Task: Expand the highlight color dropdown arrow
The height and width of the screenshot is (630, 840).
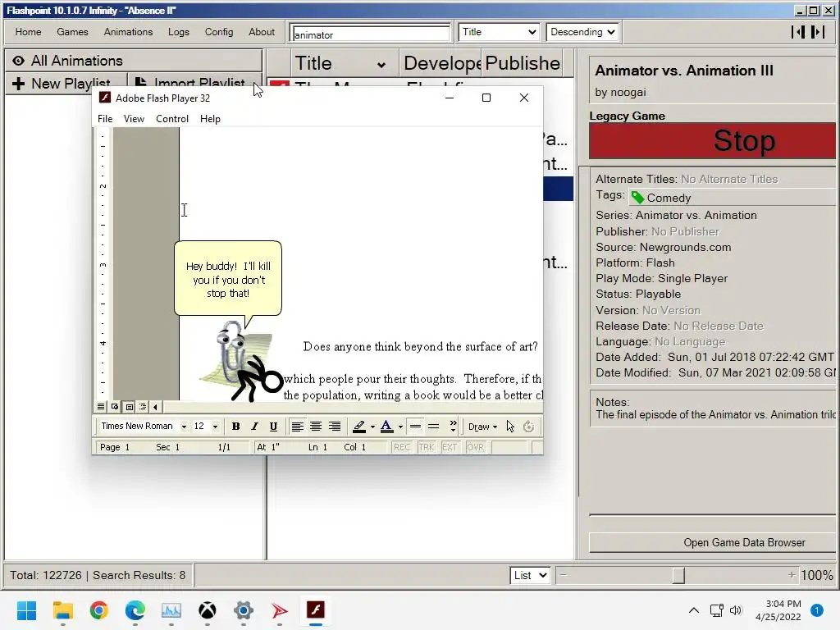Action: (372, 427)
